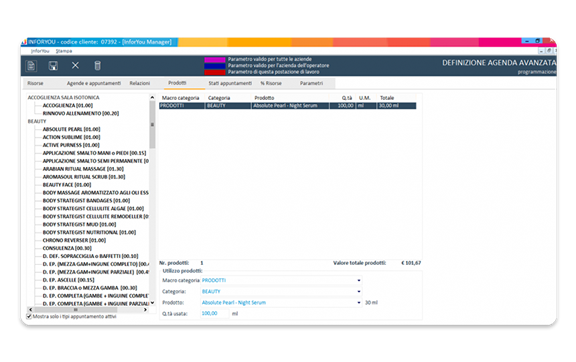Viewport: 576px width, 362px height.
Task: Select D. DEF. SOPRACCIGLIA o BAFFETTI item
Action: [90, 257]
